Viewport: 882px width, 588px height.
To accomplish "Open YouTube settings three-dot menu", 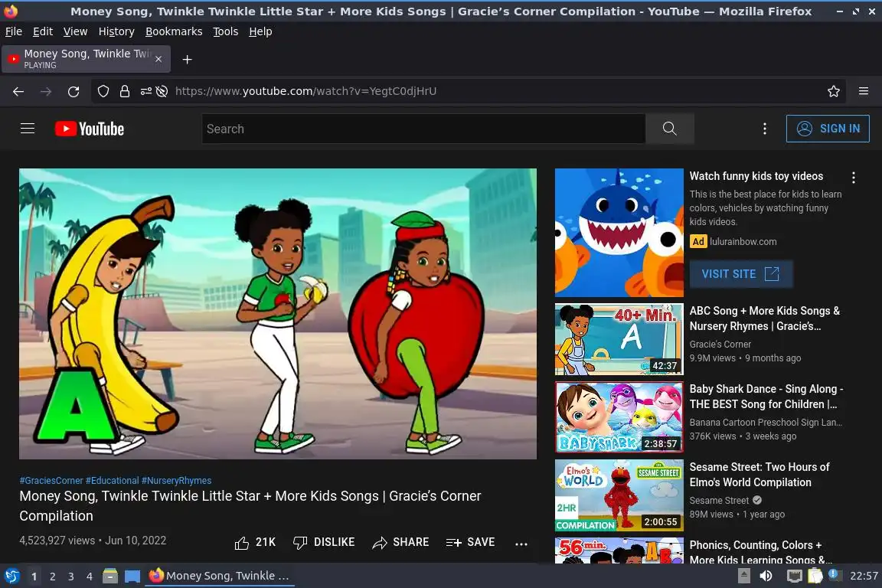I will tap(764, 129).
